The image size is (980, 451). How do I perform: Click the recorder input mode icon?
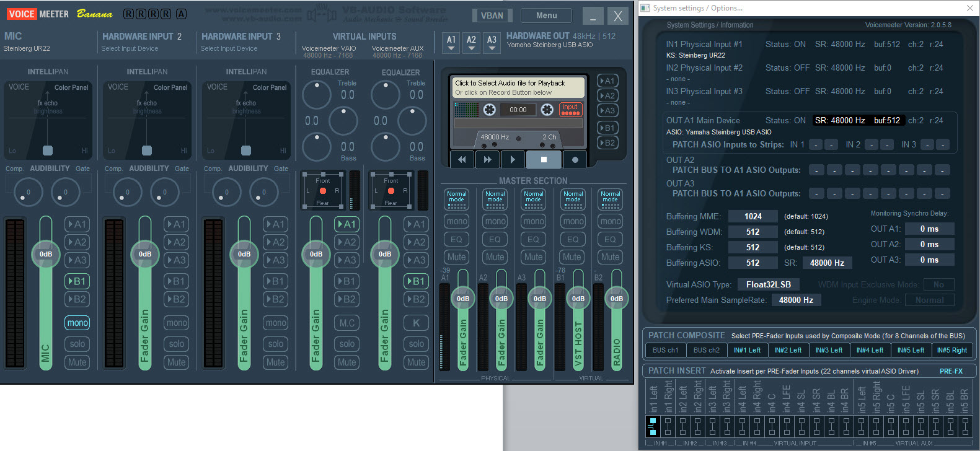tap(570, 110)
